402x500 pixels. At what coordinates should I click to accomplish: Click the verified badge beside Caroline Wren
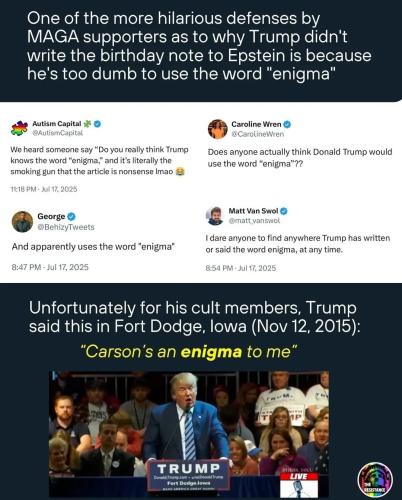tap(287, 124)
